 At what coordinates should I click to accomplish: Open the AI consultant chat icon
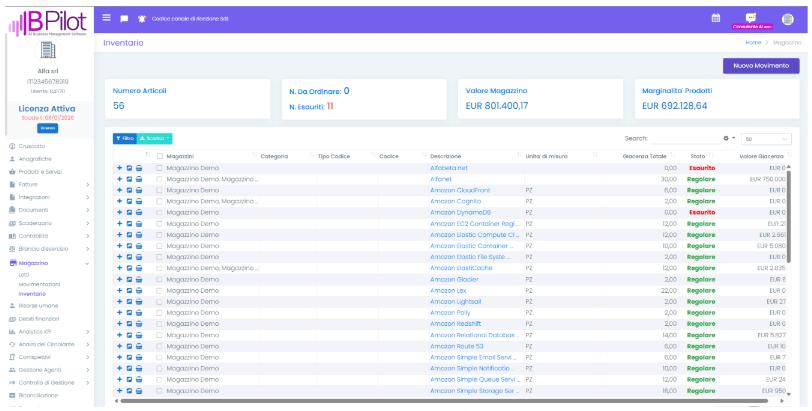point(751,17)
